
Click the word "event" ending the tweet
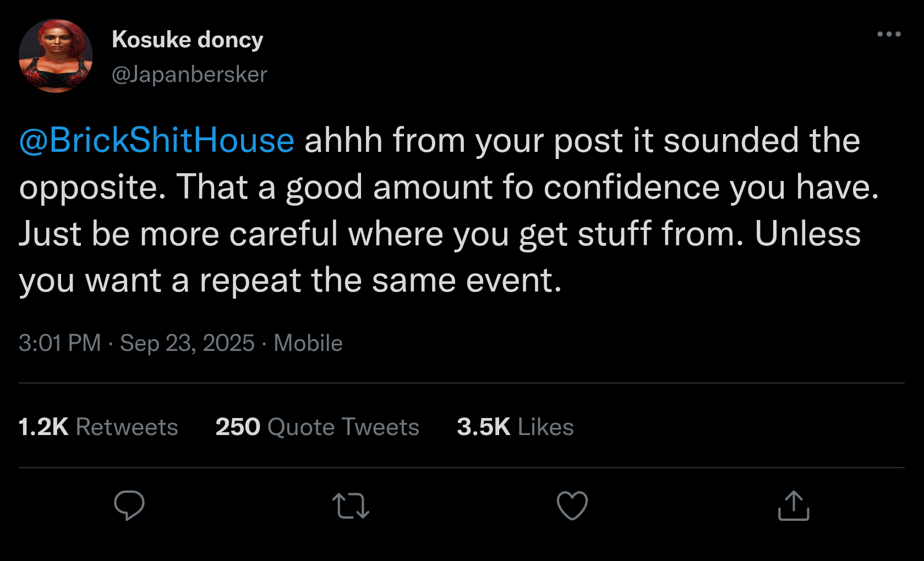pos(513,280)
